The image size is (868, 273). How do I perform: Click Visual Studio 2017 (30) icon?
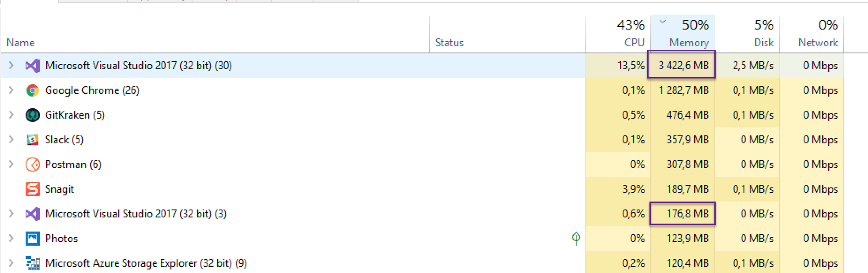pos(32,66)
